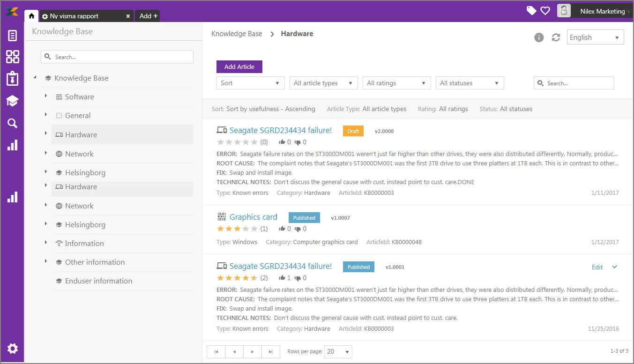
Task: Open Draft Seagate SGRD234434 failure article
Action: pyautogui.click(x=281, y=131)
